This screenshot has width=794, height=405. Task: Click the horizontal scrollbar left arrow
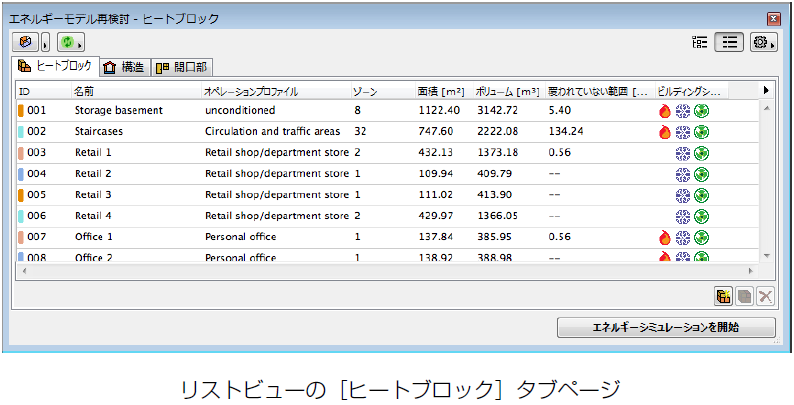pyautogui.click(x=24, y=271)
